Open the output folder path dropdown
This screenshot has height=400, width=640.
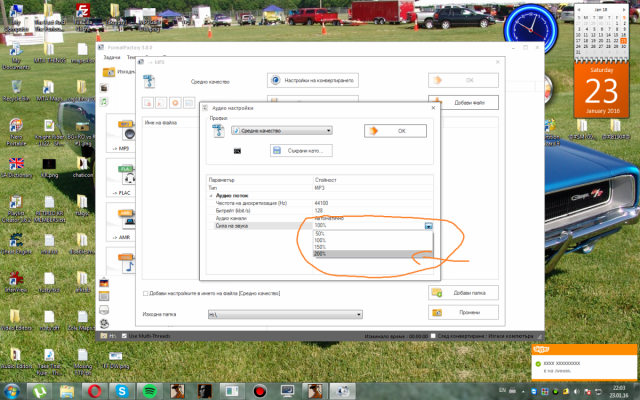[x=358, y=314]
